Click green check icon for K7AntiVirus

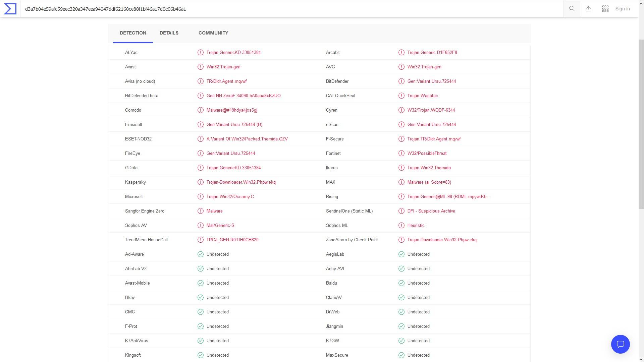[x=201, y=341]
